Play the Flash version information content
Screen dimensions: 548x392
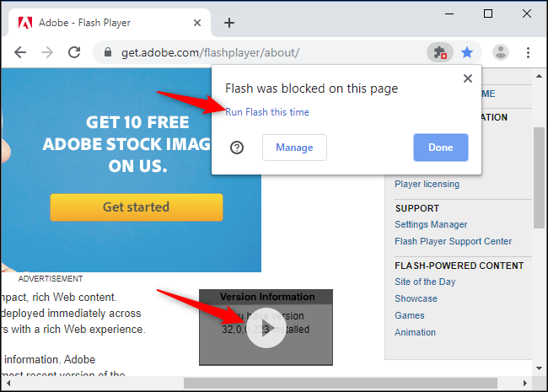(x=266, y=328)
